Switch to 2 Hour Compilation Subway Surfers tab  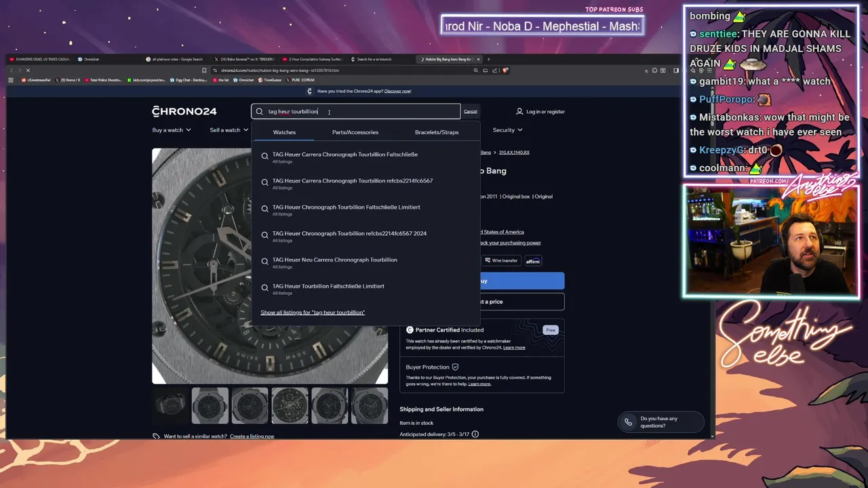(312, 59)
